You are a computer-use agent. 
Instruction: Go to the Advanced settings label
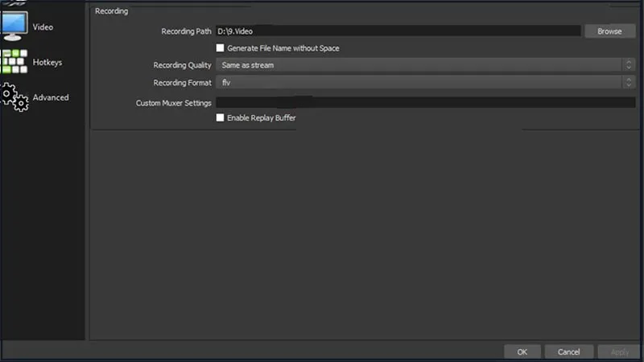(x=51, y=98)
